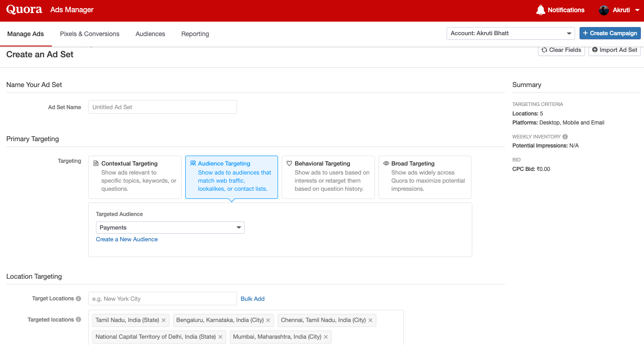This screenshot has height=345, width=644.
Task: Open the Reporting tab
Action: coord(195,34)
